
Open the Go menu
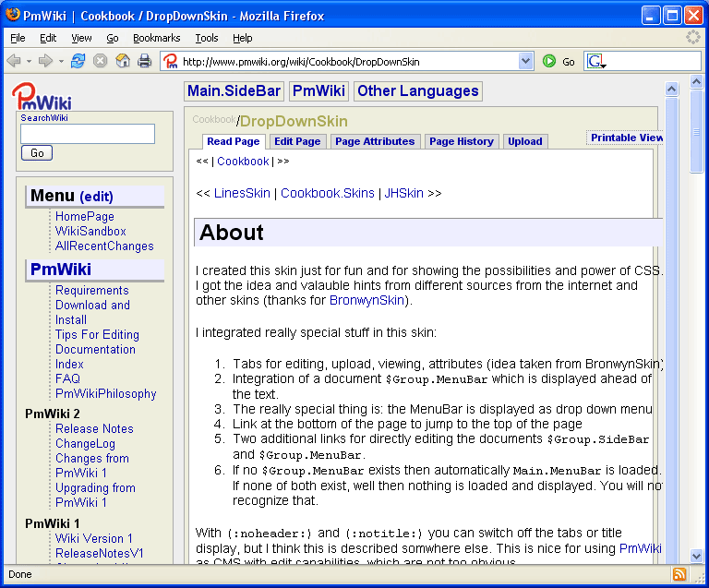tap(112, 38)
